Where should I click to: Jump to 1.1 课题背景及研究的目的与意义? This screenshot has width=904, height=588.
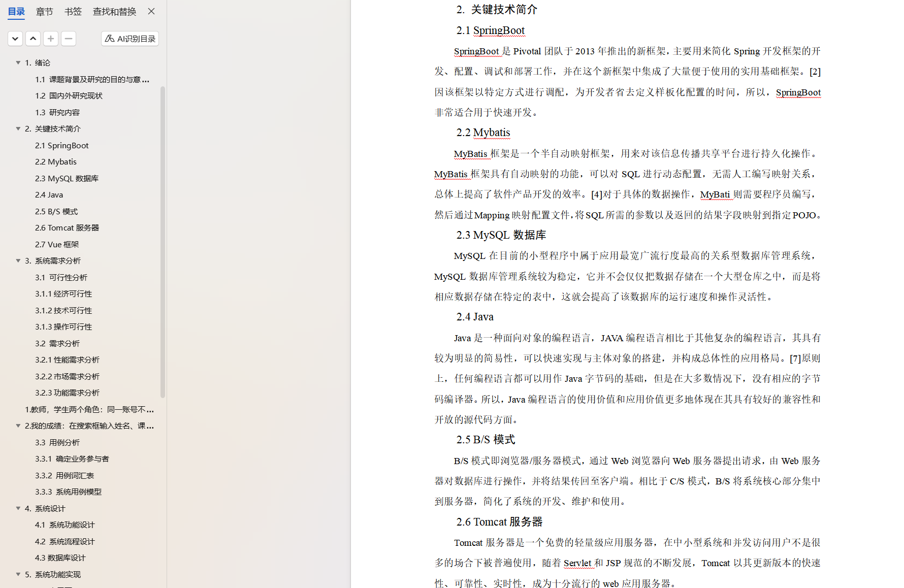click(92, 79)
